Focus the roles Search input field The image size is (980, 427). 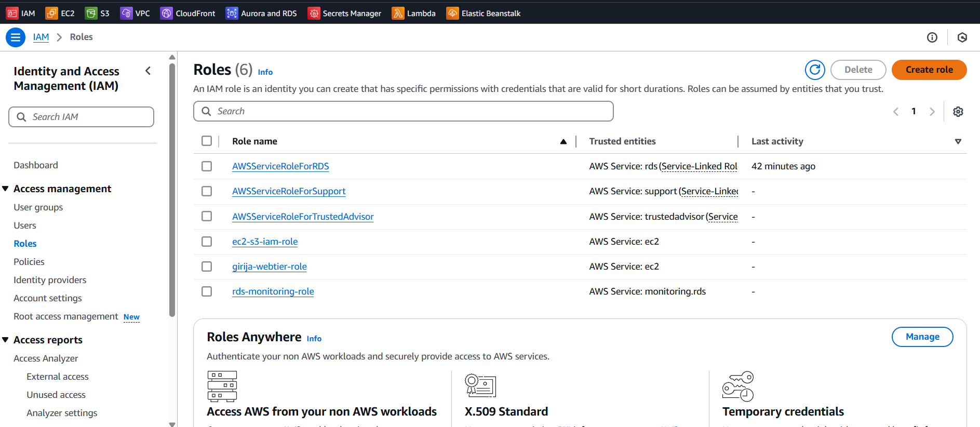pyautogui.click(x=404, y=111)
